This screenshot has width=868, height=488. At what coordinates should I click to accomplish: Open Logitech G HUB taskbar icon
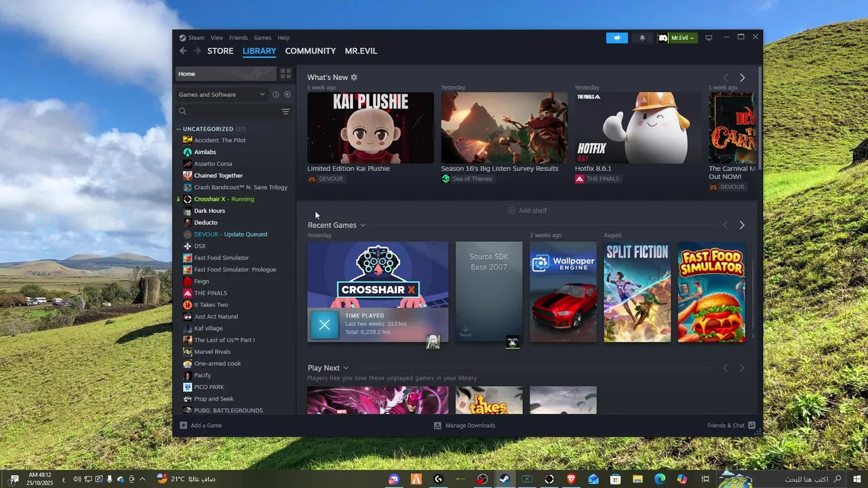pyautogui.click(x=438, y=479)
